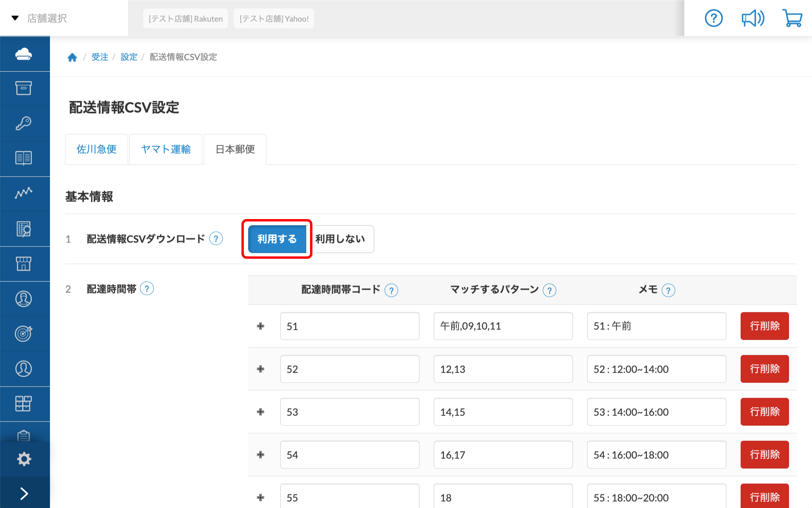Screen dimensions: 812x508
Task: Click 行削除 on the row with code 51
Action: 764,326
